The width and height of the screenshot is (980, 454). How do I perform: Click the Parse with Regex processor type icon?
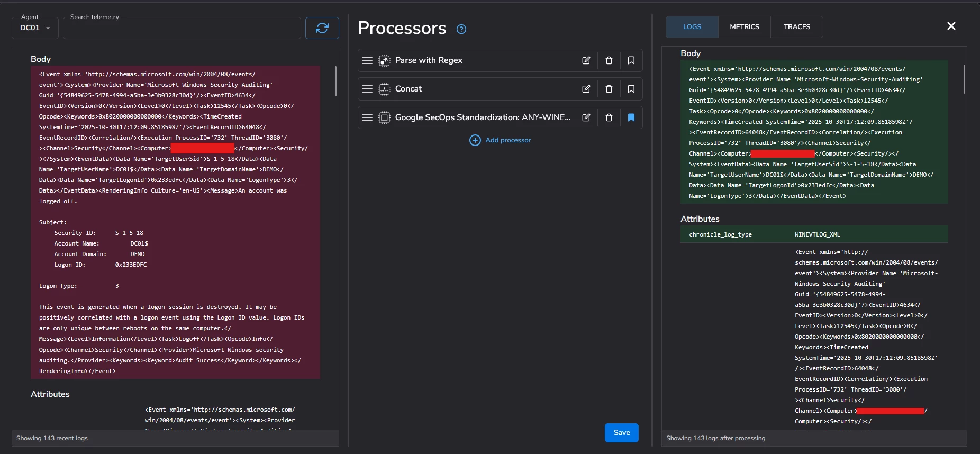[x=384, y=60]
